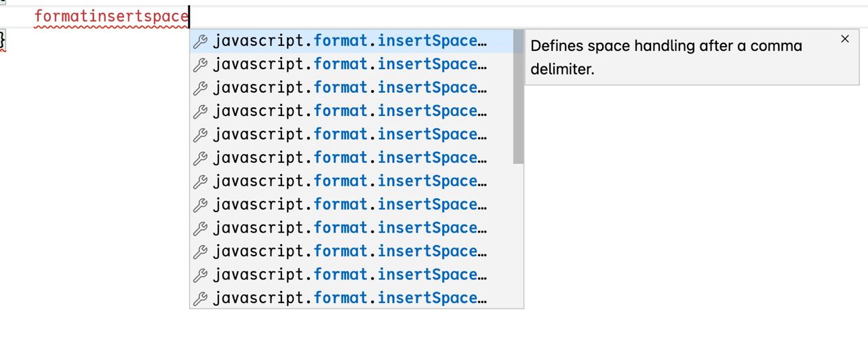Click the wrench icon on the third suggestion

tap(200, 88)
